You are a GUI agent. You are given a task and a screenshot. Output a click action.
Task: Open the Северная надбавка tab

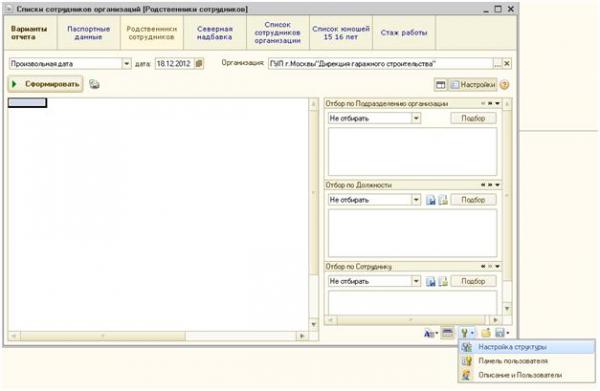coord(215,33)
